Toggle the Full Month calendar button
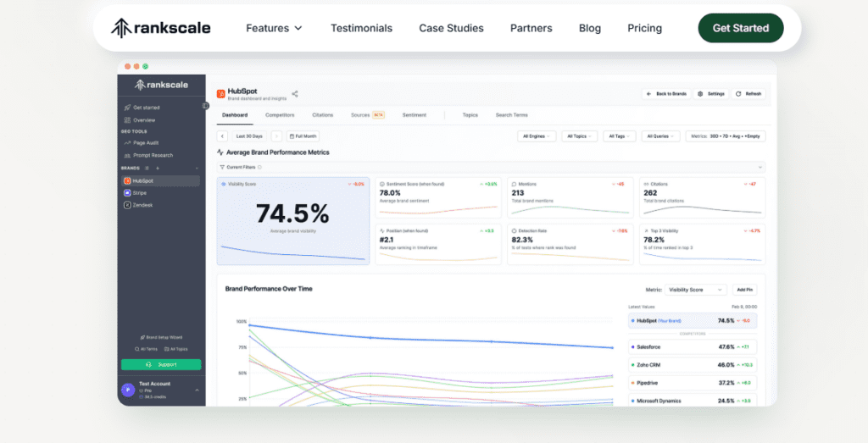The height and width of the screenshot is (443, 868). [303, 136]
